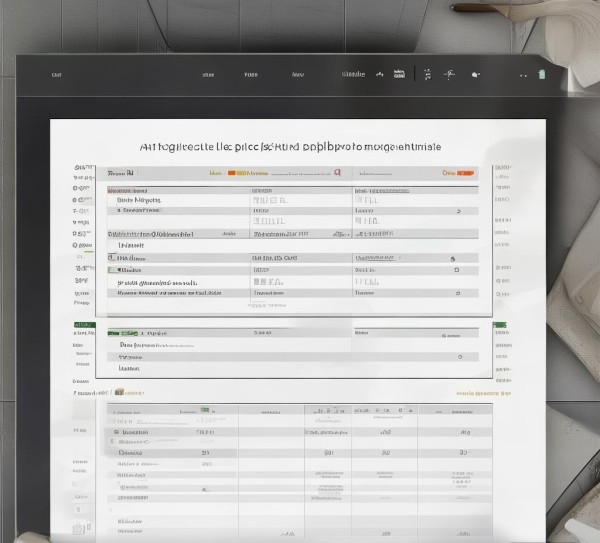This screenshot has height=543, width=600.
Task: Open the two-dot overflow icon in the dark toolbar
Action: [523, 76]
